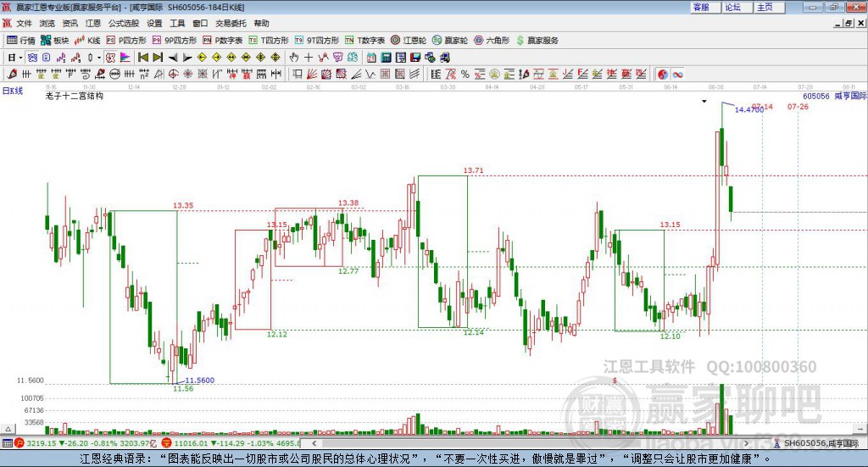
Task: Jump to last bar with skip-forward icon
Action: 158,58
